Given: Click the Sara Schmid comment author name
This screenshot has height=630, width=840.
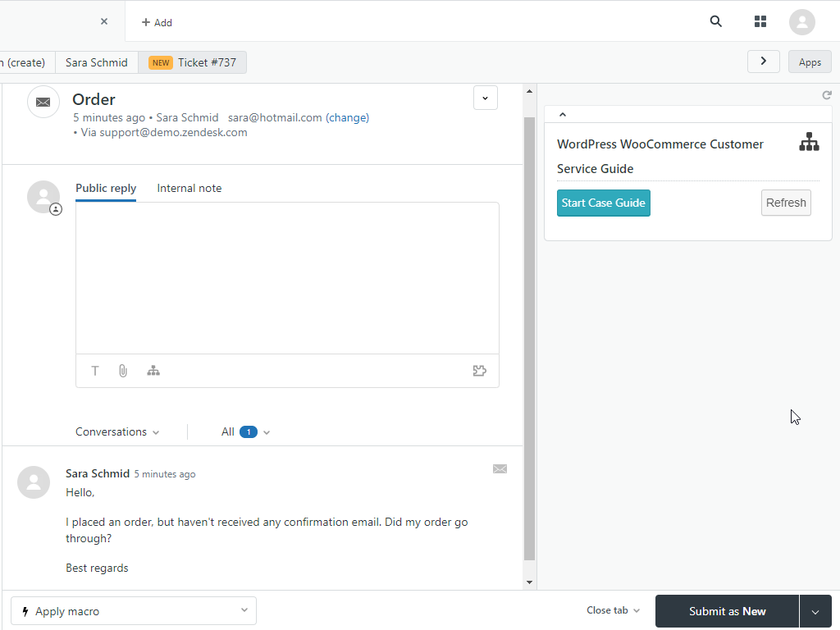Looking at the screenshot, I should click(x=98, y=473).
